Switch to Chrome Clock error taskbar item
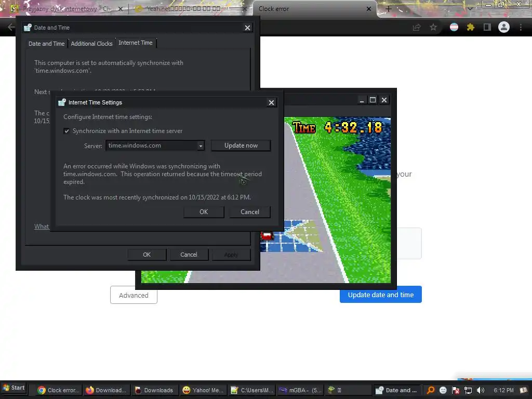The width and height of the screenshot is (532, 399). pyautogui.click(x=58, y=390)
